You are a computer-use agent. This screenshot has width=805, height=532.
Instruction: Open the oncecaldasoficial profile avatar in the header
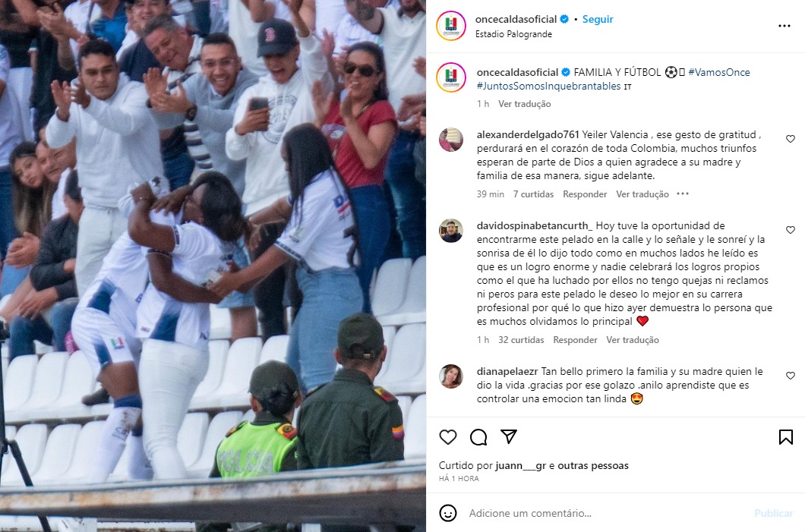[451, 26]
